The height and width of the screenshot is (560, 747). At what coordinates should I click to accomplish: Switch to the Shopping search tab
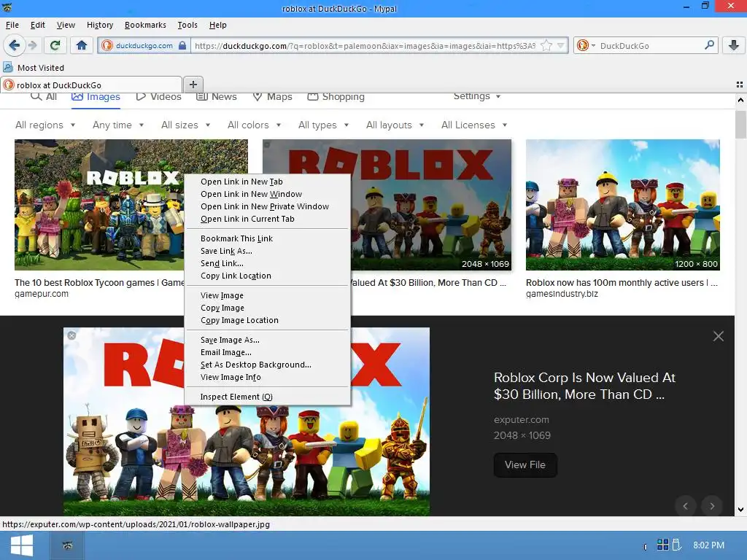pyautogui.click(x=336, y=97)
